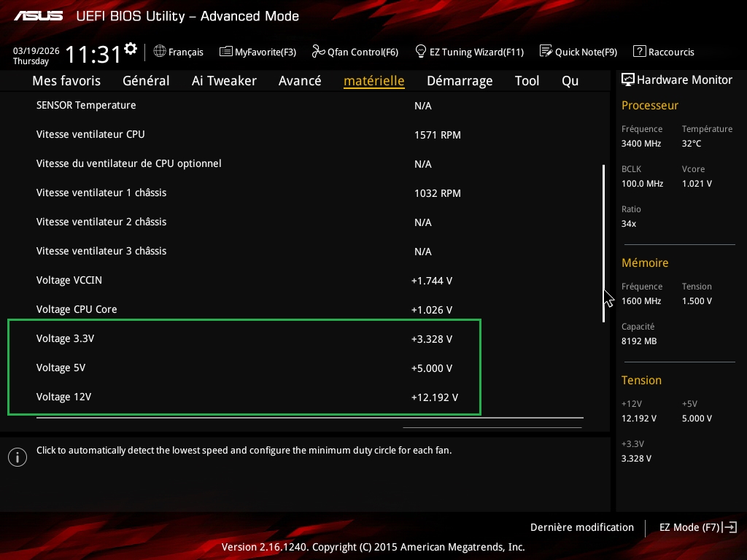The height and width of the screenshot is (560, 747).
Task: Launch EZ Tuning Wizard bulb icon
Action: pos(420,51)
